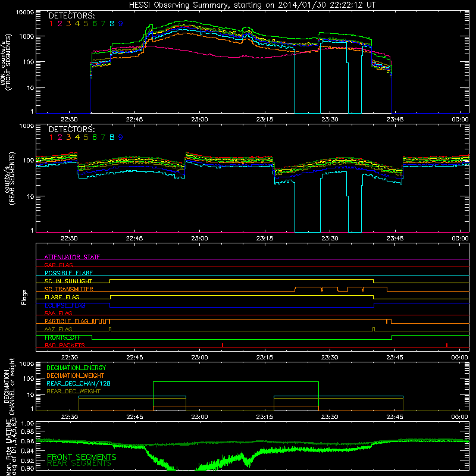Click the 23:15 time tick under the front segments plot

(264, 120)
